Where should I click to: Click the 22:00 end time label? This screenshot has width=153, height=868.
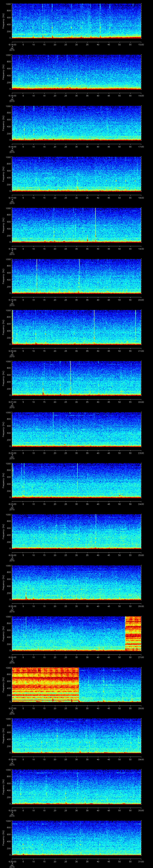point(141,402)
